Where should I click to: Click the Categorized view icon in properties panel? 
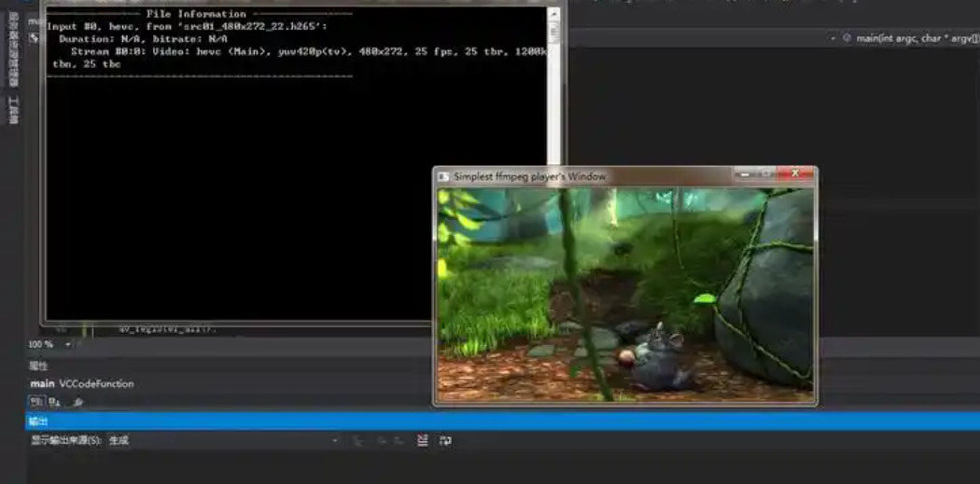click(x=35, y=402)
